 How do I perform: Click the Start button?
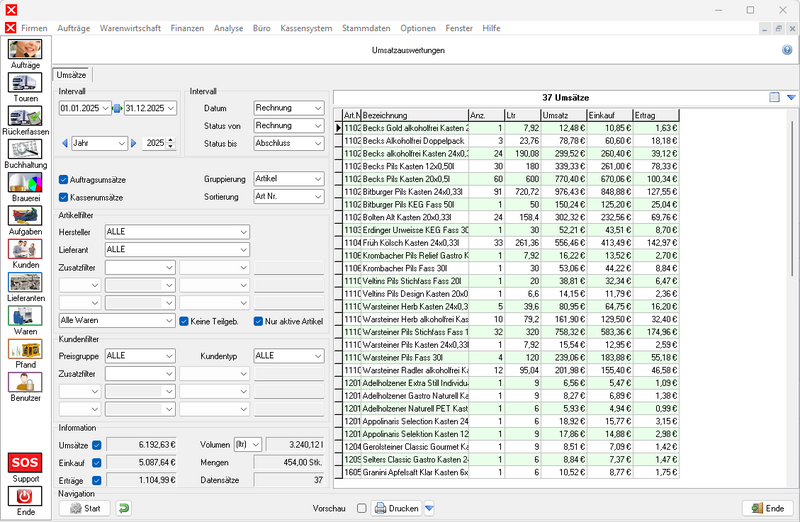click(x=85, y=508)
